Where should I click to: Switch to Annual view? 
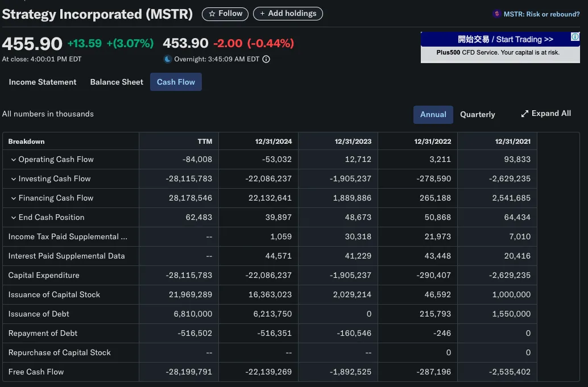click(433, 114)
